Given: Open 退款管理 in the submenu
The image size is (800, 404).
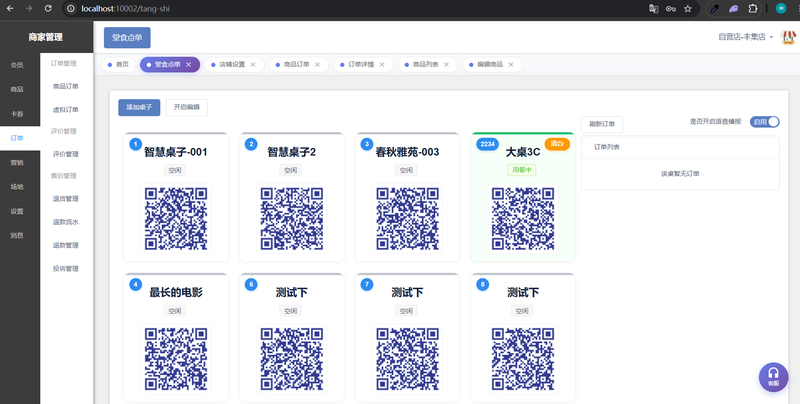Looking at the screenshot, I should (x=66, y=245).
